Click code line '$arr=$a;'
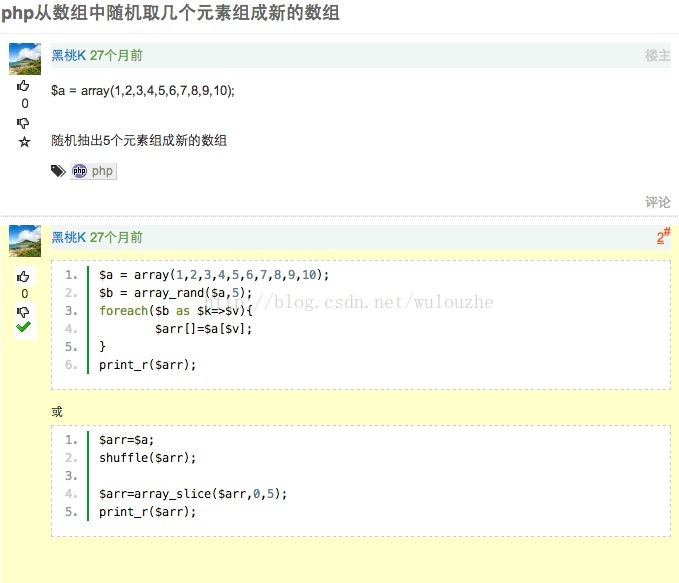This screenshot has width=679, height=583. pos(126,440)
